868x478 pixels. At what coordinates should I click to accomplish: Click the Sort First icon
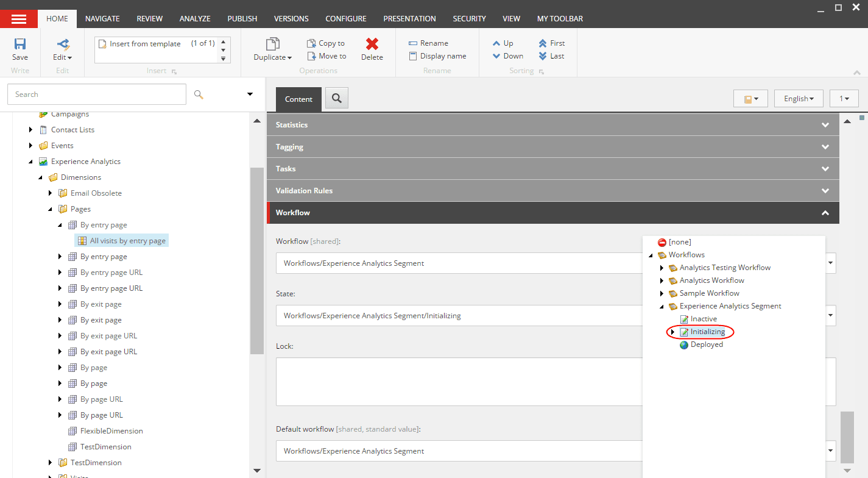[543, 43]
